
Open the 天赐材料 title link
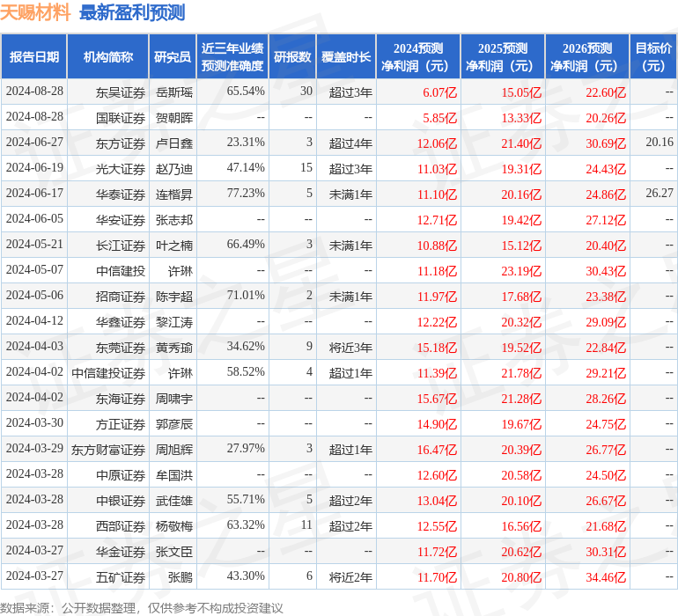[35, 12]
